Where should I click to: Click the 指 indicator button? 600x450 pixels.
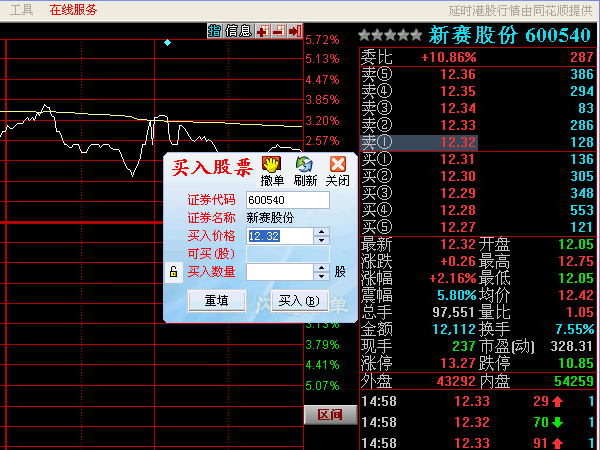(x=215, y=31)
